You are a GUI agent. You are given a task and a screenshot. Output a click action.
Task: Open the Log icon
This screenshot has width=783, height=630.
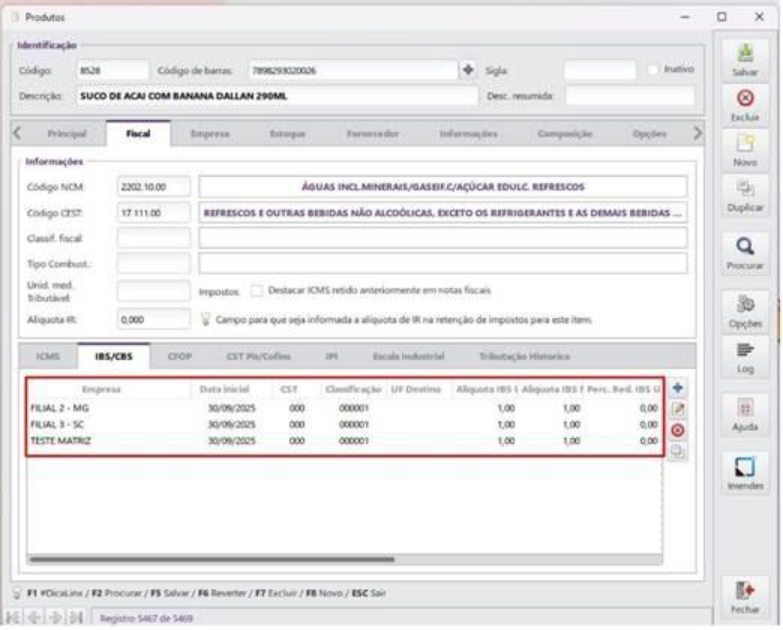pyautogui.click(x=744, y=351)
